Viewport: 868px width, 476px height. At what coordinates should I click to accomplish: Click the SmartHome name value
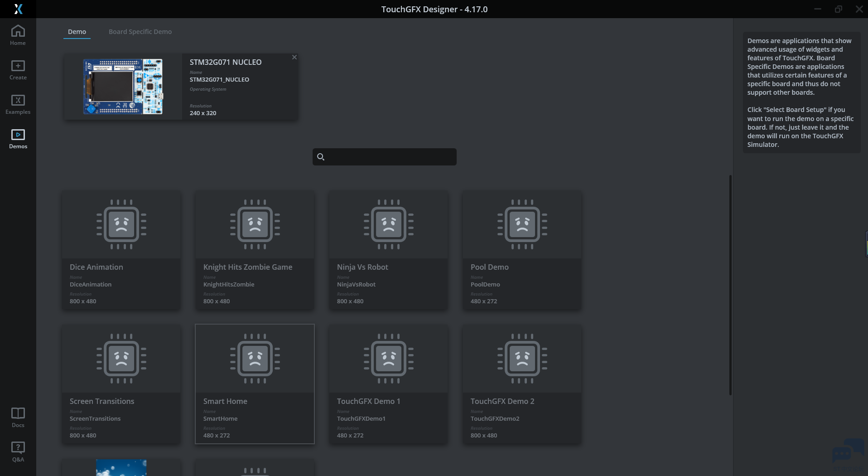tap(220, 418)
